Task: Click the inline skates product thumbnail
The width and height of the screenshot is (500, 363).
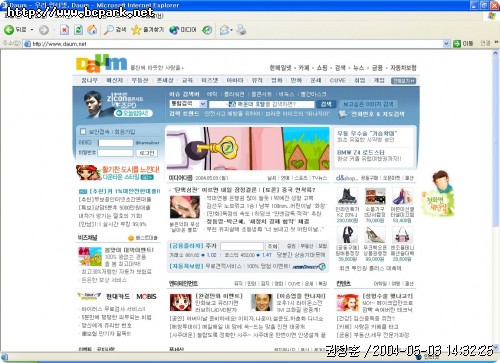Action: (x=347, y=196)
